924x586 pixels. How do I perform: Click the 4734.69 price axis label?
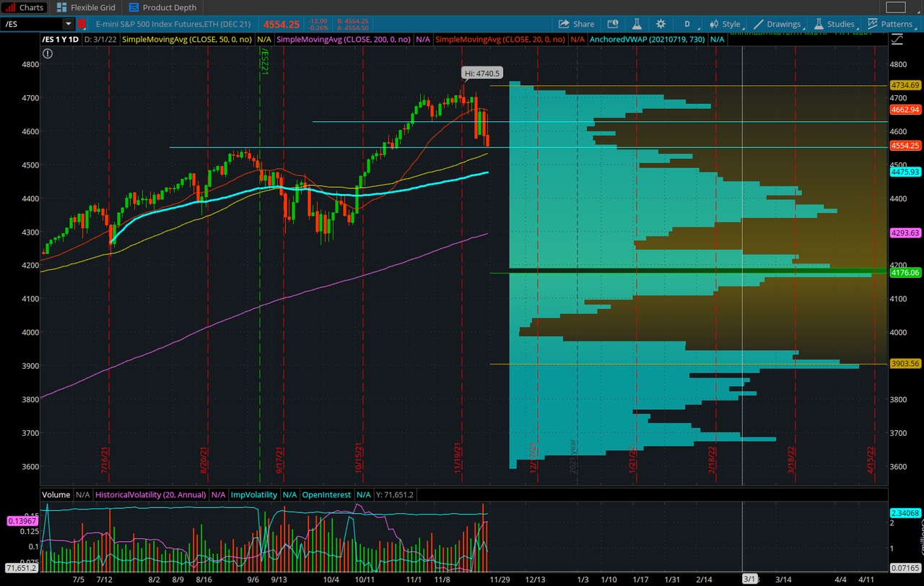click(905, 85)
